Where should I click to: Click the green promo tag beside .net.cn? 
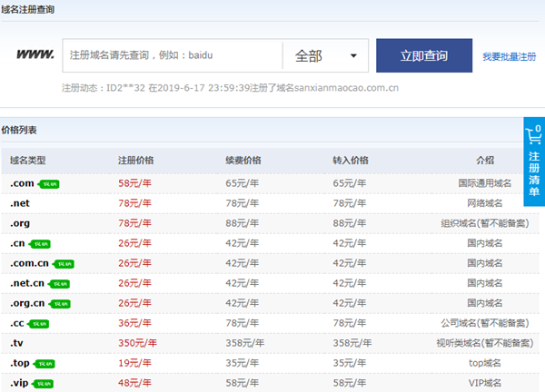[59, 284]
